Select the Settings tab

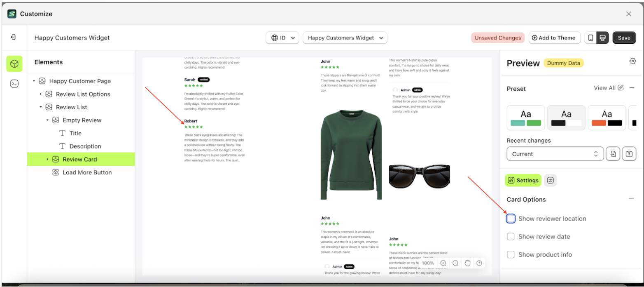coord(523,180)
